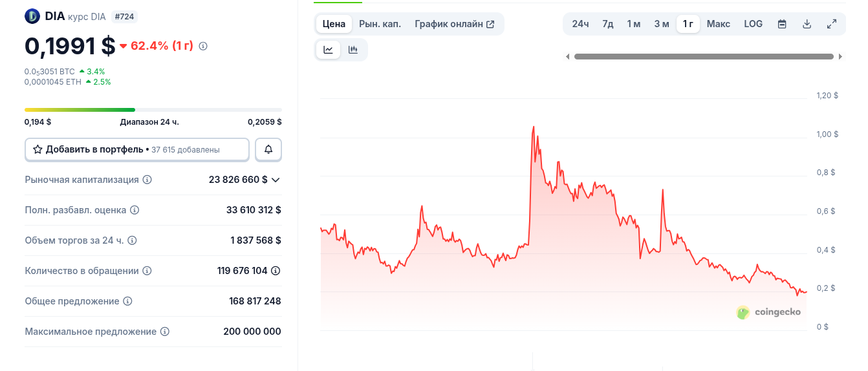The image size is (868, 371).
Task: Switch to the line chart view icon
Action: tap(329, 50)
